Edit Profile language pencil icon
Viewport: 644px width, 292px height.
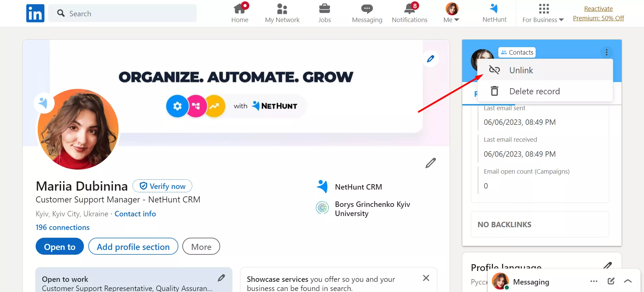click(608, 266)
